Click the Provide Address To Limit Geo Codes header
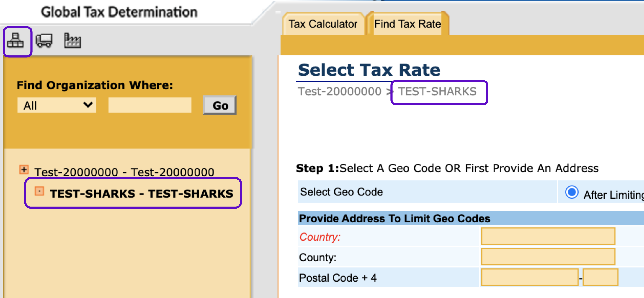Viewport: 644px width, 298px height. pyautogui.click(x=394, y=219)
